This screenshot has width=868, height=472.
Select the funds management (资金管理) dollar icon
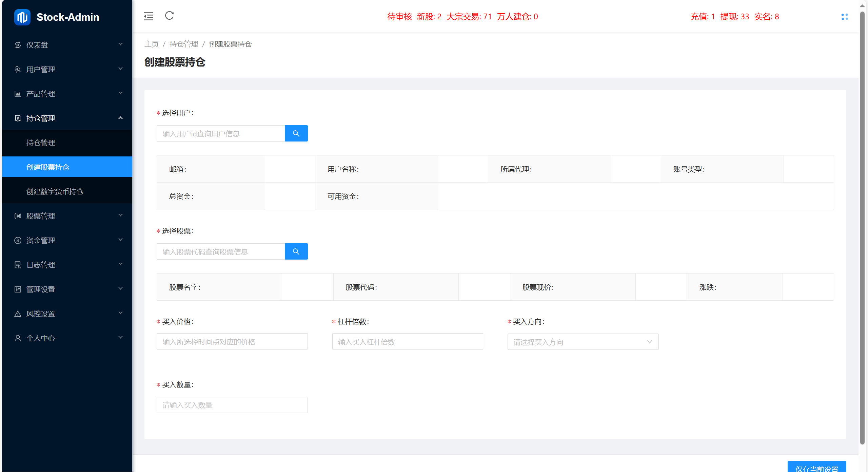tap(18, 240)
